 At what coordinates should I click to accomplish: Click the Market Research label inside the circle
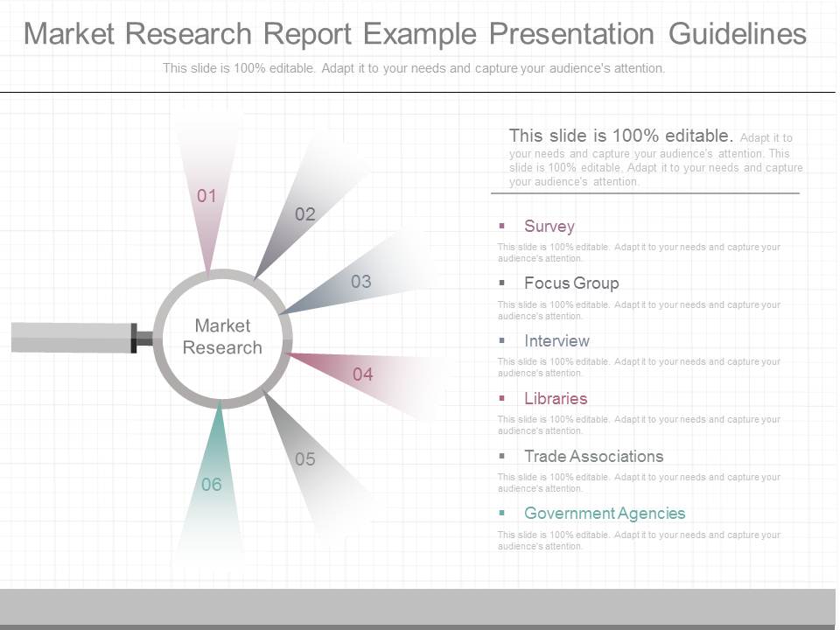(x=222, y=336)
